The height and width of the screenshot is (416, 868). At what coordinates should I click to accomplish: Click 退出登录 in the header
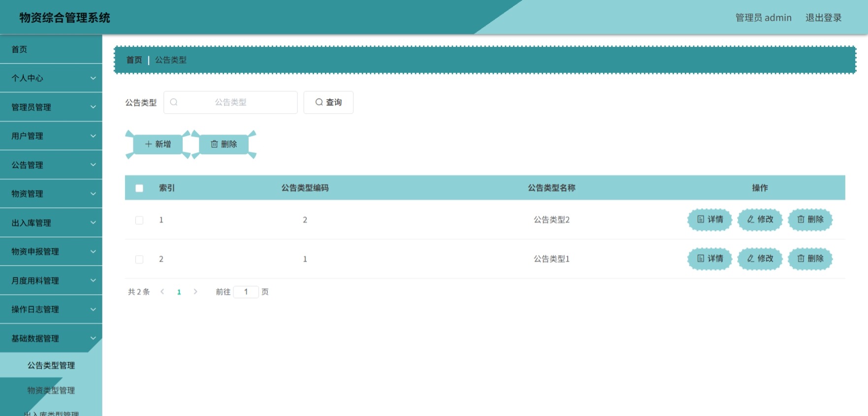[x=823, y=18]
